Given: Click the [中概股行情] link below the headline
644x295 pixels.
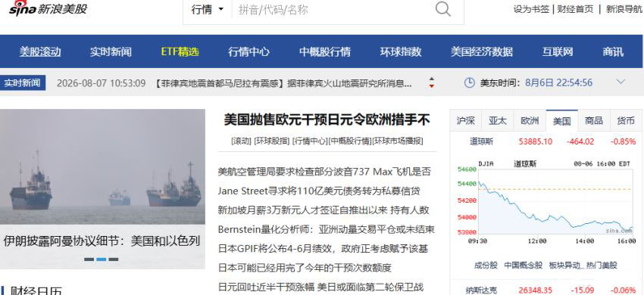Looking at the screenshot, I should click(350, 141).
